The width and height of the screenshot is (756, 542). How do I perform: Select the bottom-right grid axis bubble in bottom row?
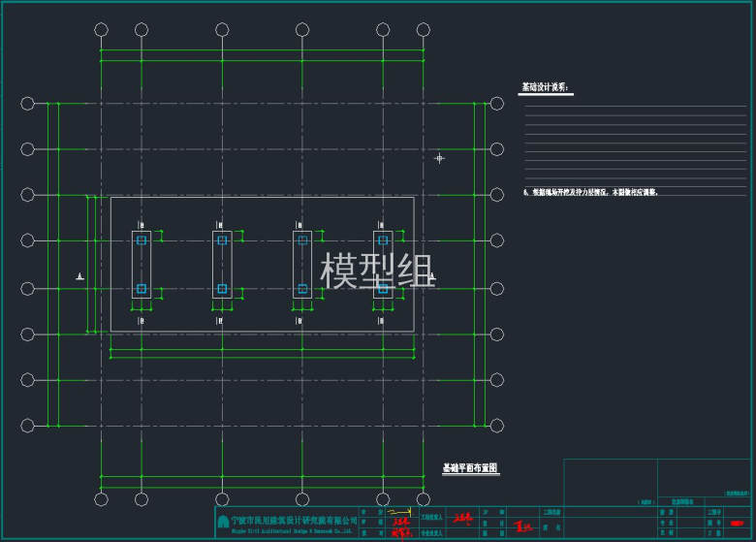424,498
